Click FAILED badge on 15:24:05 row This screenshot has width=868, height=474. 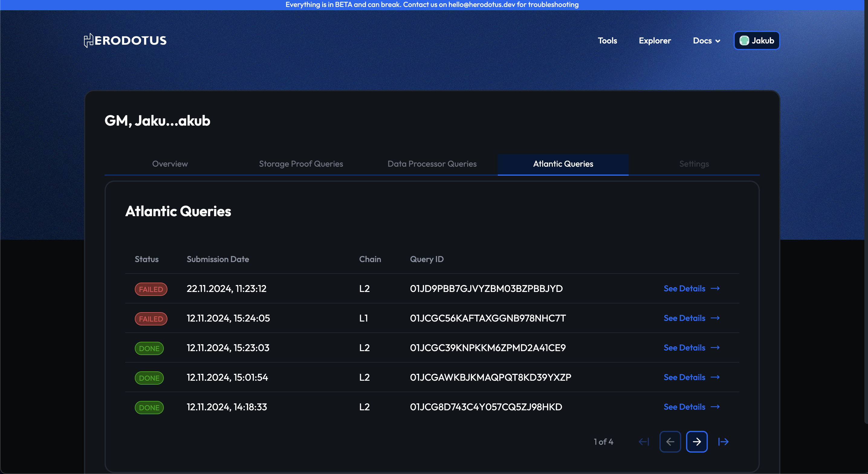(x=151, y=319)
